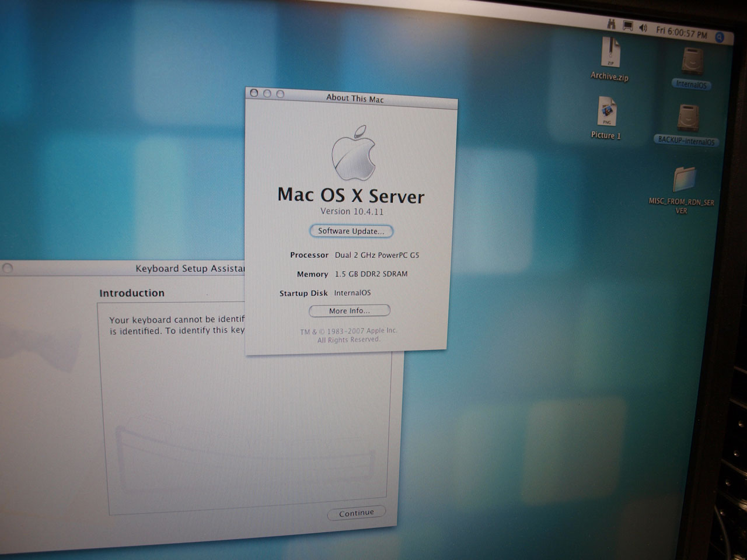The image size is (747, 560).
Task: Select the BACKUP-InternalOS drive icon
Action: (x=688, y=118)
